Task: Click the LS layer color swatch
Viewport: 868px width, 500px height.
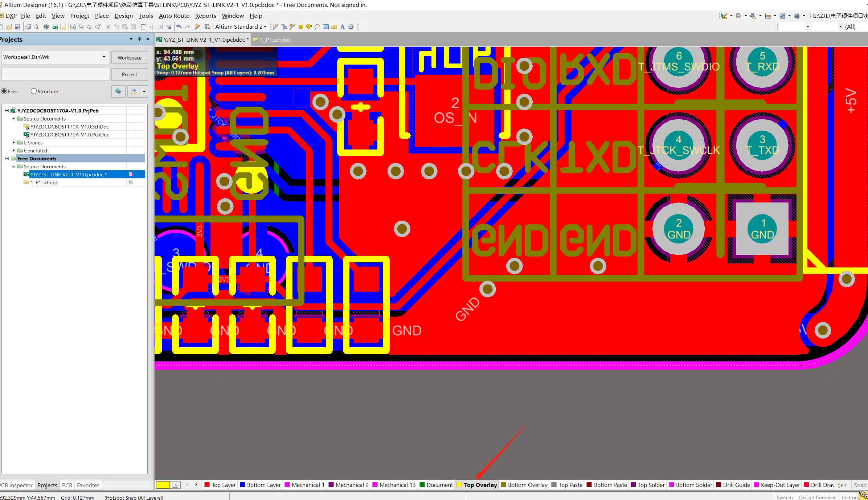Action: click(x=162, y=485)
